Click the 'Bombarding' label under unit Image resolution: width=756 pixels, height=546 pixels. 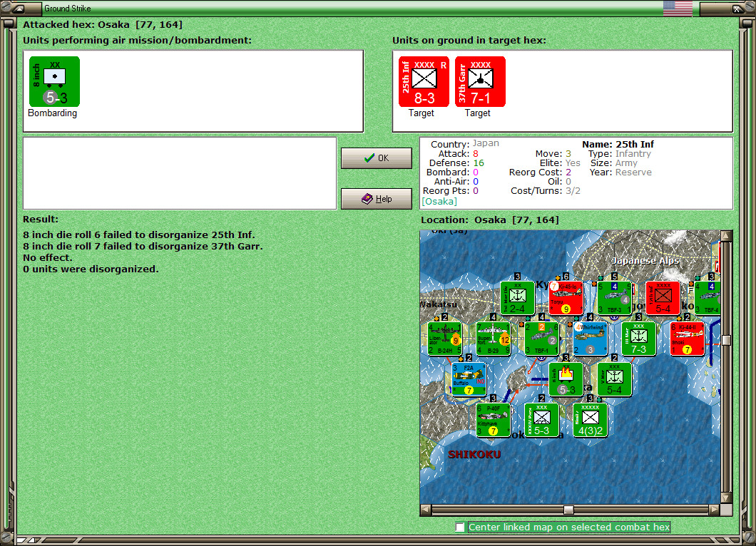(x=52, y=113)
